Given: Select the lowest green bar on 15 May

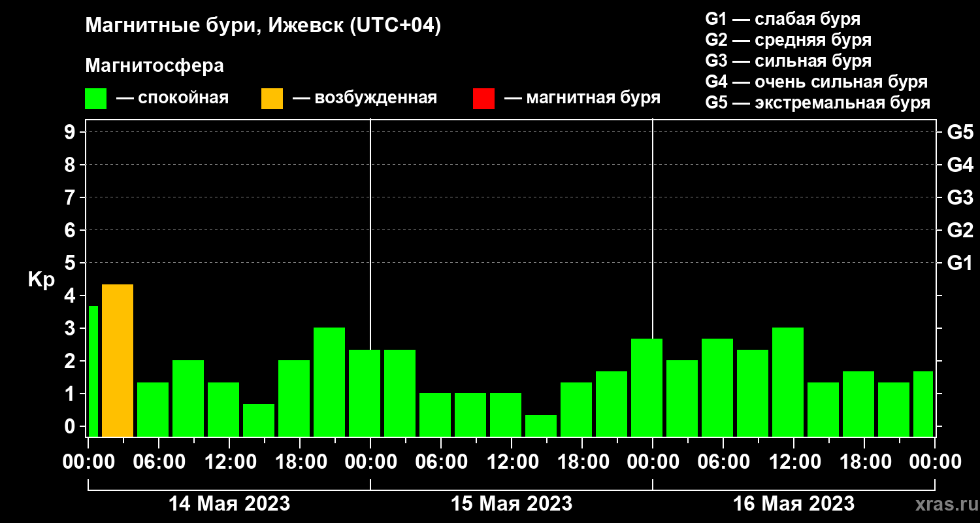Looking at the screenshot, I should (x=541, y=426).
